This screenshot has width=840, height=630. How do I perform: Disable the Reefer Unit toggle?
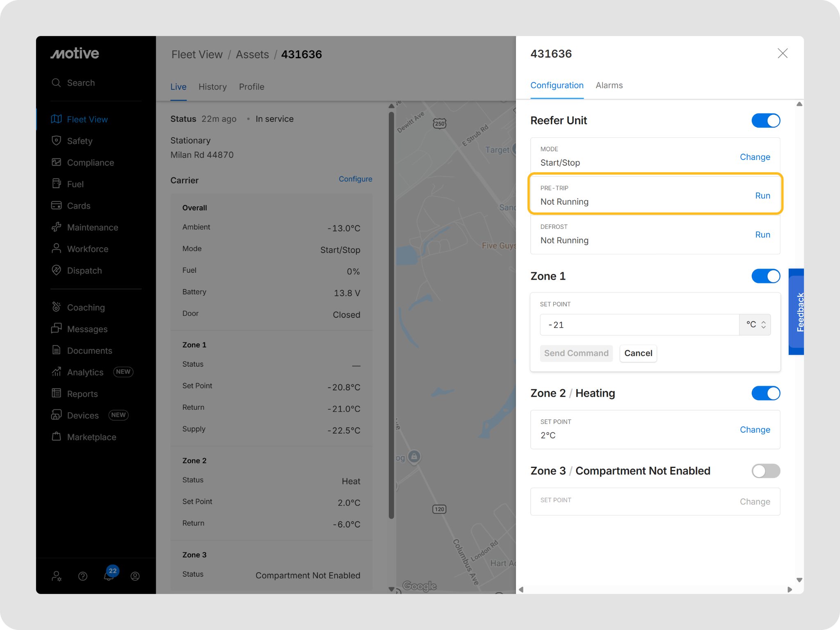click(x=765, y=121)
